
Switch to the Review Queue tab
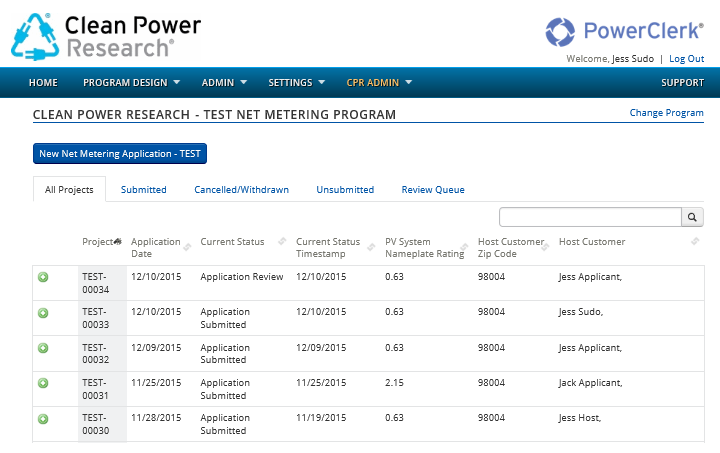pos(433,189)
